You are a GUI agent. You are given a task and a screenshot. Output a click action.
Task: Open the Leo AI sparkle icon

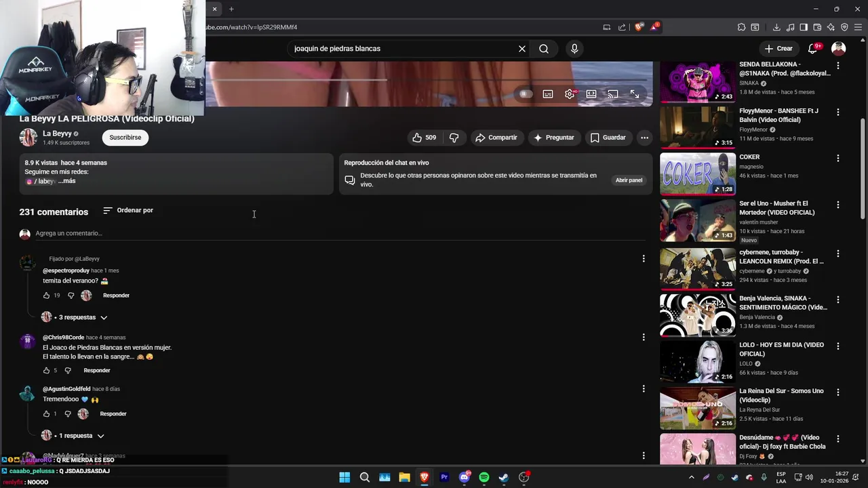(x=831, y=27)
